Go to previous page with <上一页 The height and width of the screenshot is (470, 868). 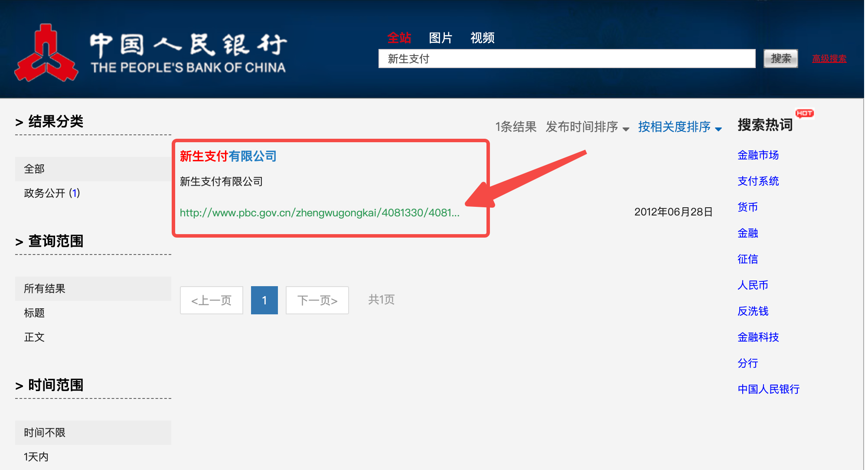coord(212,300)
